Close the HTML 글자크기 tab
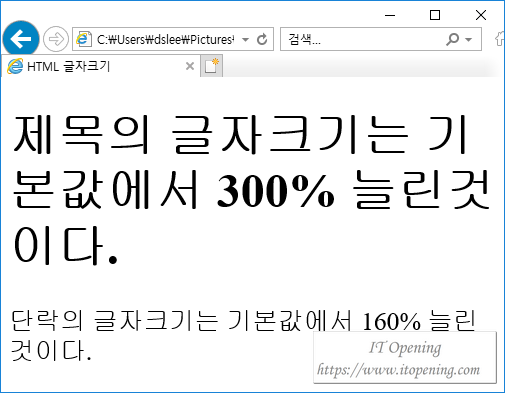Screen dimensions: 505x393 tap(190, 66)
